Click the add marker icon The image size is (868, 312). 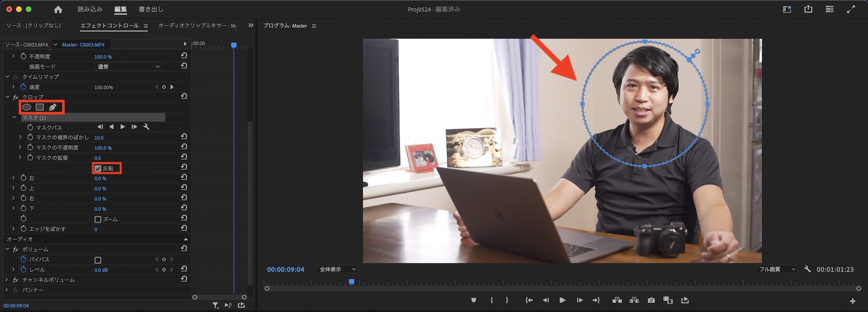pos(473,300)
